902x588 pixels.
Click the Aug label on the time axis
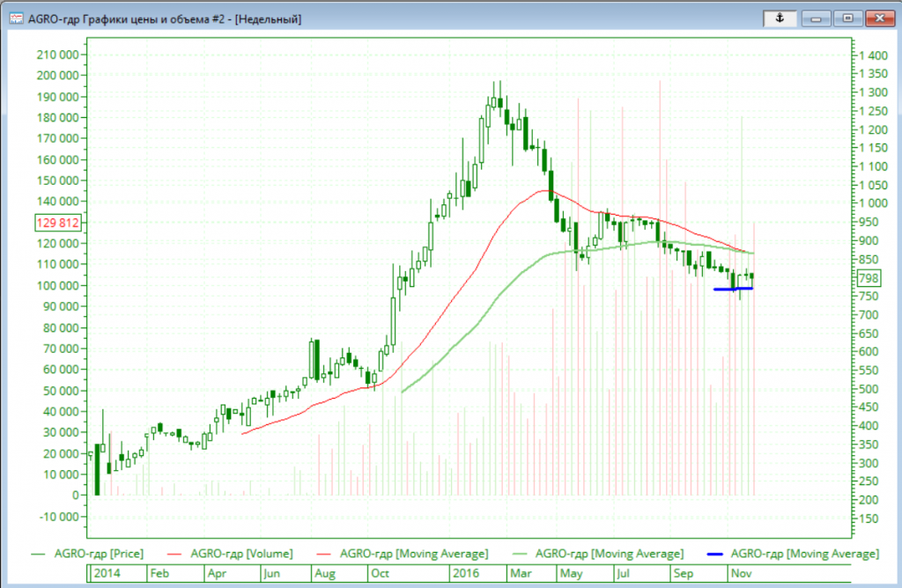(325, 574)
